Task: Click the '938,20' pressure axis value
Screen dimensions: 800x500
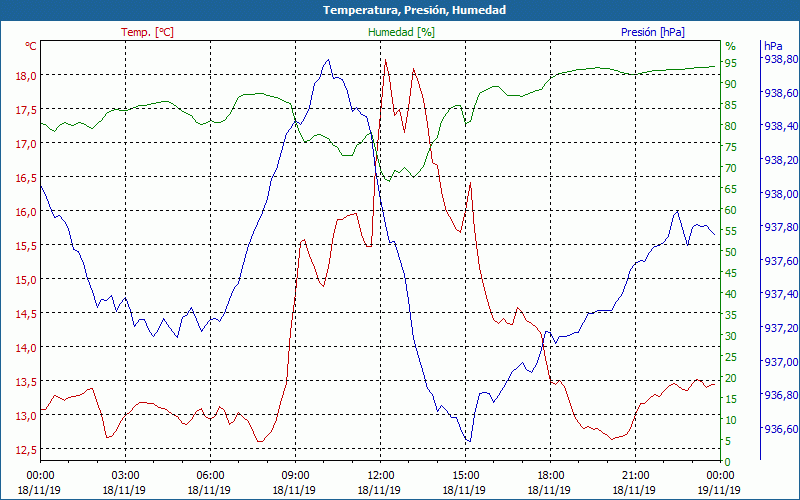Action: 780,160
